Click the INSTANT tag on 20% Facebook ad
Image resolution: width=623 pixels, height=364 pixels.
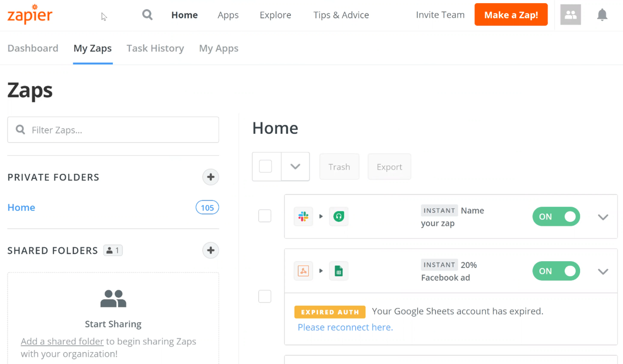[439, 265]
